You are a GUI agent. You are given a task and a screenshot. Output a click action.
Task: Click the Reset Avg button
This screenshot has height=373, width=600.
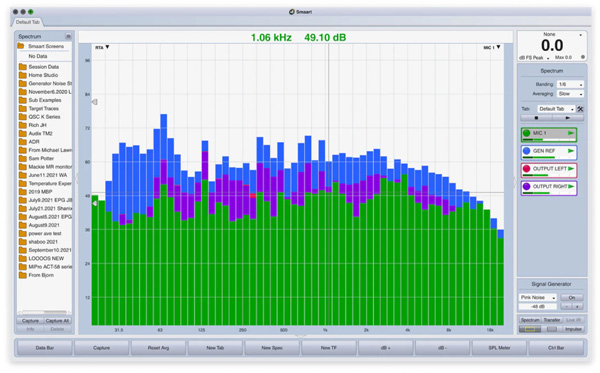(158, 348)
